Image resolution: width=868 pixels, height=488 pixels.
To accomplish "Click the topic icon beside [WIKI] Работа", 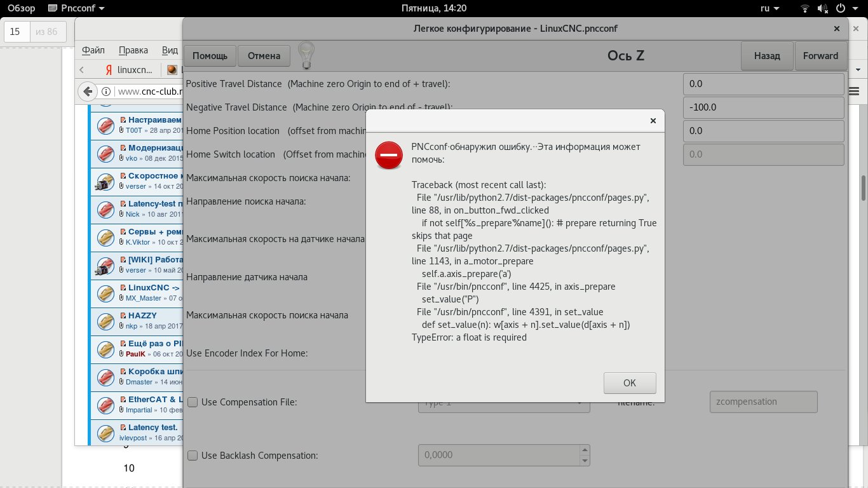I will pyautogui.click(x=105, y=266).
